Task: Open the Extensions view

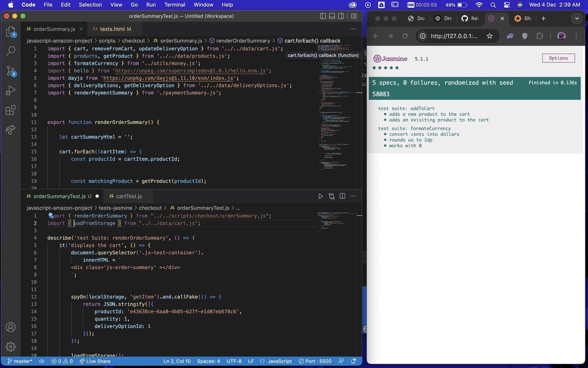Action: point(10,110)
